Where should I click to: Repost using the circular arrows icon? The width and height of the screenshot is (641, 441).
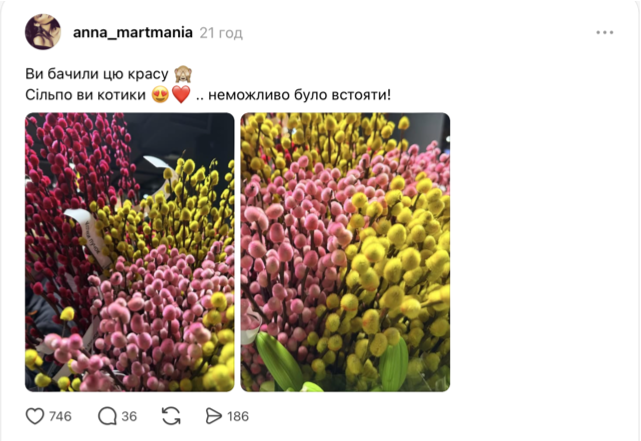171,416
